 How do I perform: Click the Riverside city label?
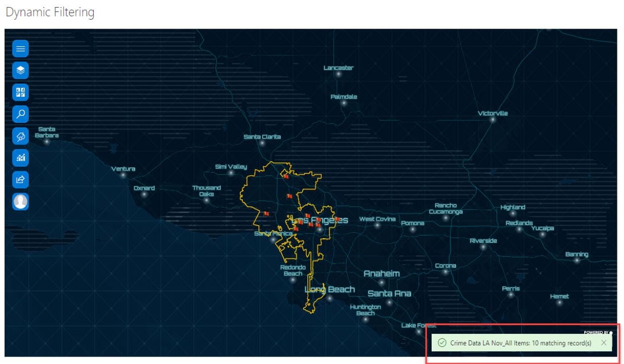pyautogui.click(x=483, y=241)
